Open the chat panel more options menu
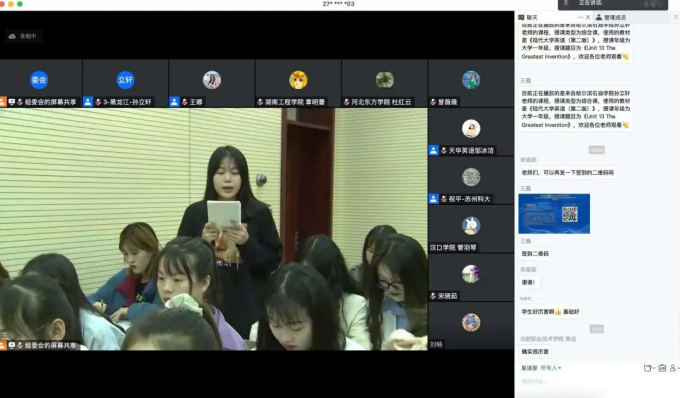 click(580, 17)
